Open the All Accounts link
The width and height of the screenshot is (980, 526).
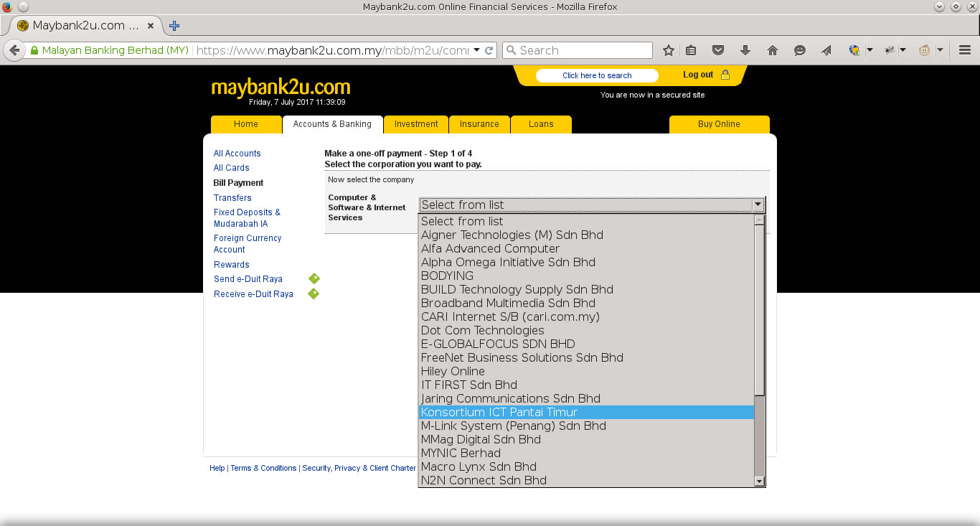click(237, 154)
